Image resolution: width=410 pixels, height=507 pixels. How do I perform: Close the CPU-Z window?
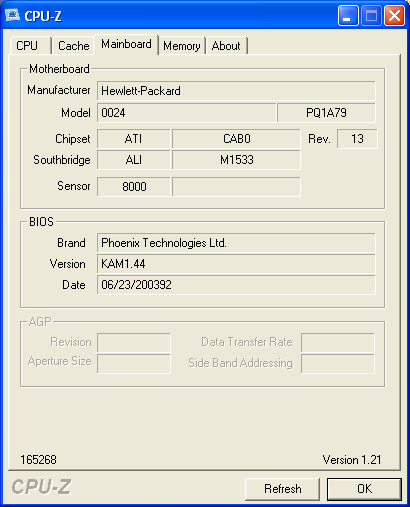tap(394, 15)
